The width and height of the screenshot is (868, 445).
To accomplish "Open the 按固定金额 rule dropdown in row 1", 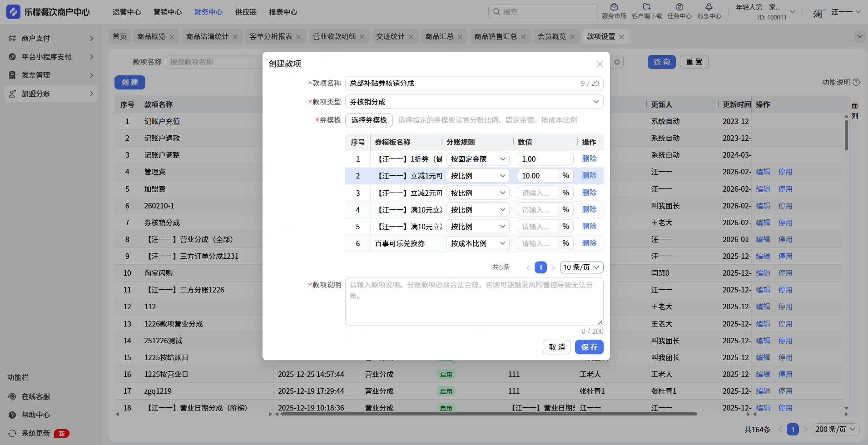I will tap(477, 159).
